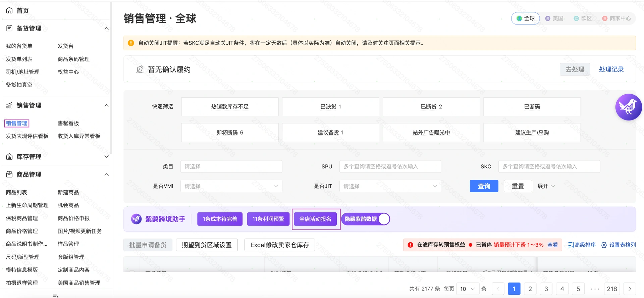Image resolution: width=644 pixels, height=298 pixels.
Task: Click Excel修改卖家仓库存 button
Action: pos(280,245)
